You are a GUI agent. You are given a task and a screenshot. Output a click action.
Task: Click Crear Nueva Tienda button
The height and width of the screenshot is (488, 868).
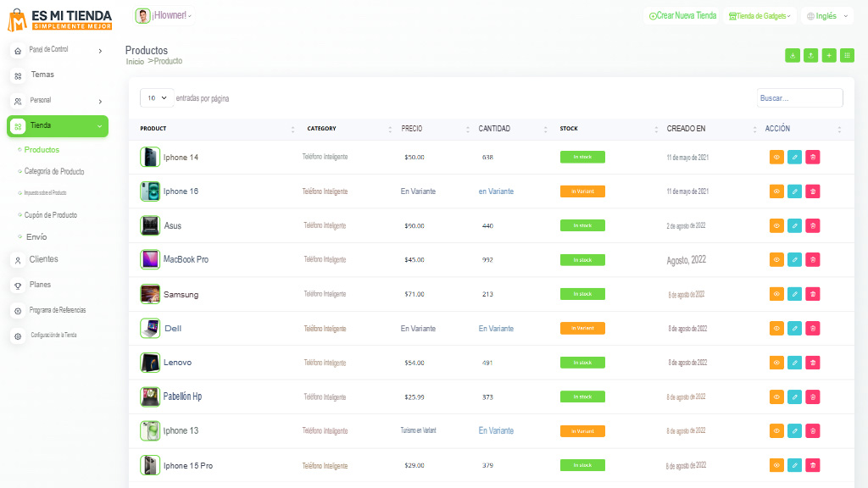coord(682,16)
